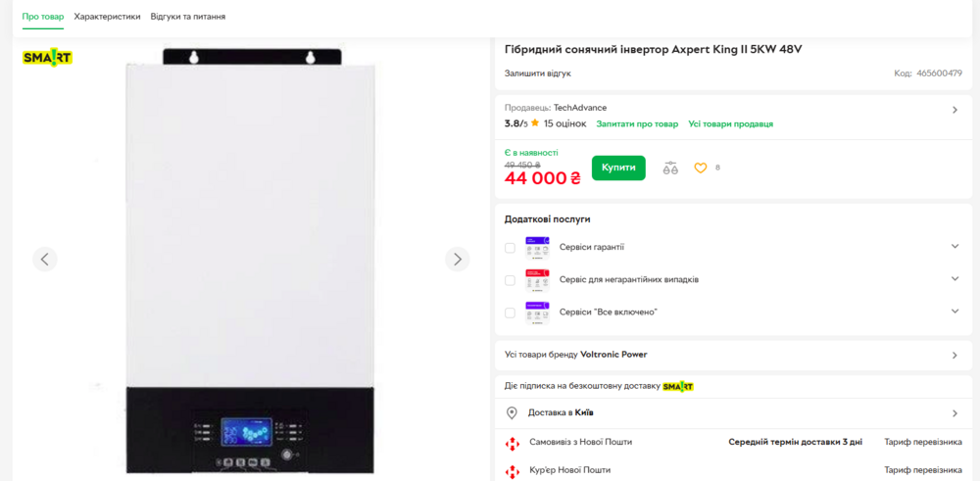Enable Сервіс для негарантійних випадків checkbox

[x=510, y=280]
